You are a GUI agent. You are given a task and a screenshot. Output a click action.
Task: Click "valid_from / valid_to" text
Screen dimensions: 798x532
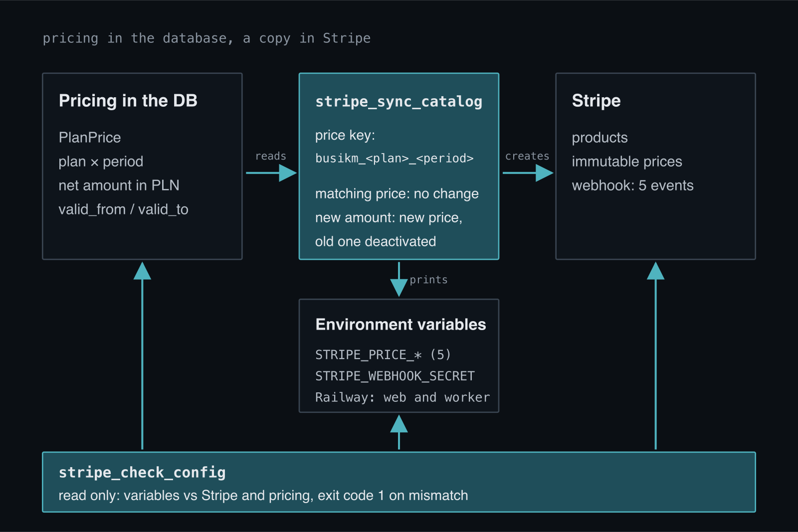click(123, 209)
